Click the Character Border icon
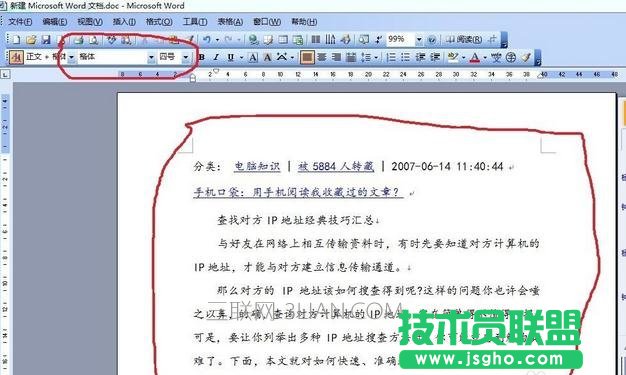 pyautogui.click(x=253, y=57)
